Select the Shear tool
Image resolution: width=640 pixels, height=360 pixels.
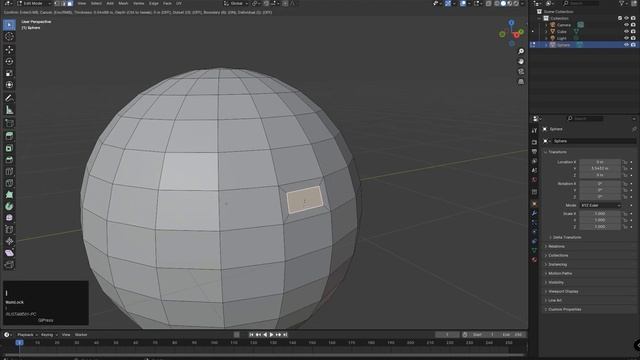click(x=9, y=253)
